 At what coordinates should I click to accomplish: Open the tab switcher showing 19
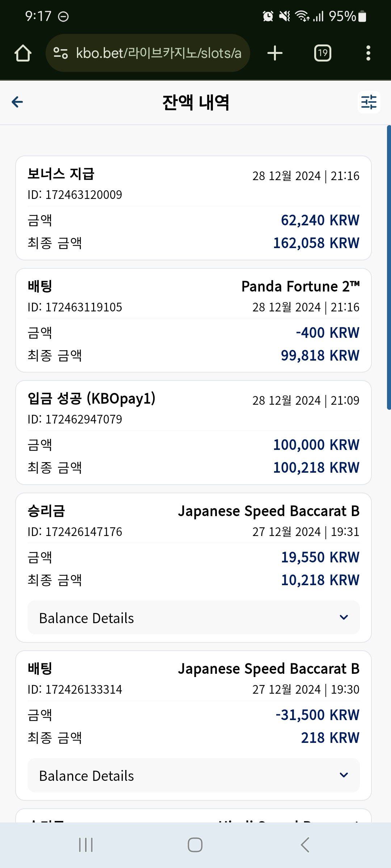coord(323,53)
